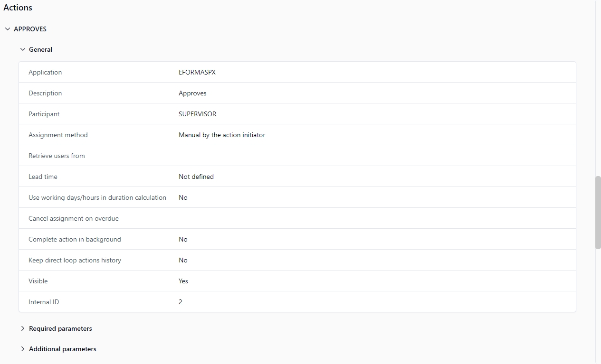Expand the Additional parameters chevron
Viewport: 601px width, 364px height.
point(22,349)
